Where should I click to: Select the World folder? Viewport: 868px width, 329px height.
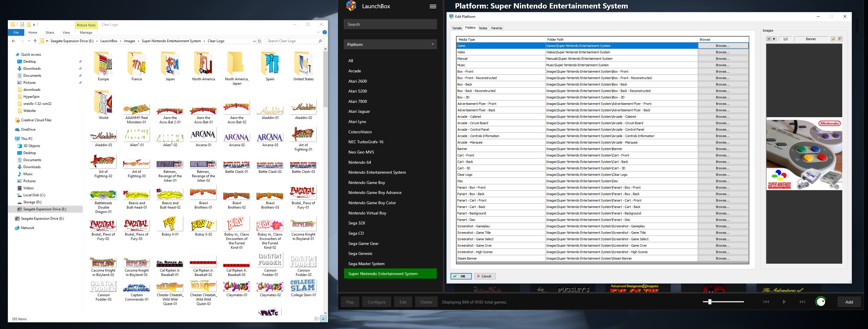104,105
